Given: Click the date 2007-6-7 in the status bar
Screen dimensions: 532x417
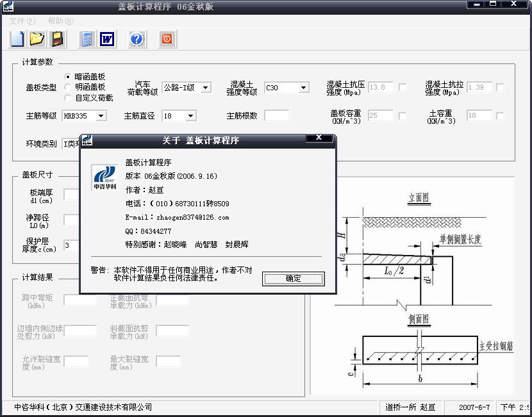Looking at the screenshot, I should pyautogui.click(x=474, y=407).
